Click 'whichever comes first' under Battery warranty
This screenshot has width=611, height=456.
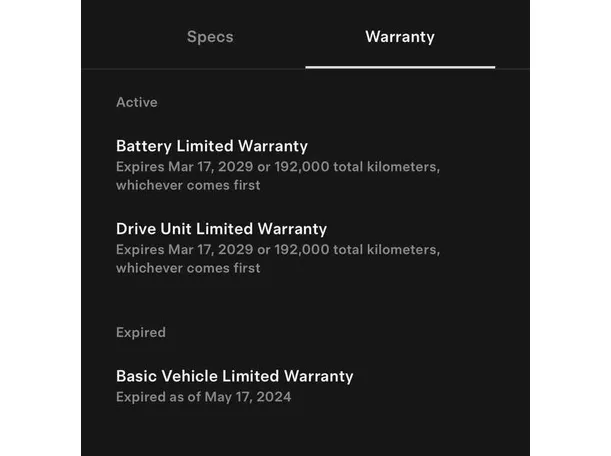pyautogui.click(x=188, y=185)
